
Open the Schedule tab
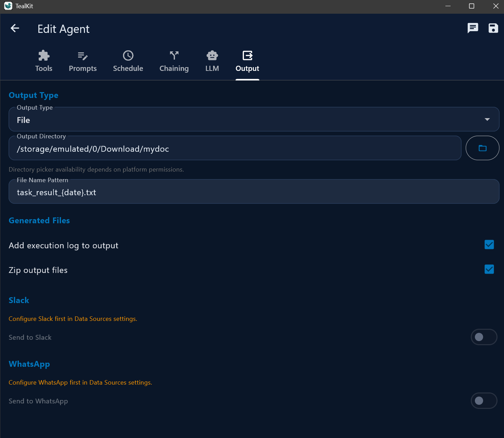click(128, 61)
